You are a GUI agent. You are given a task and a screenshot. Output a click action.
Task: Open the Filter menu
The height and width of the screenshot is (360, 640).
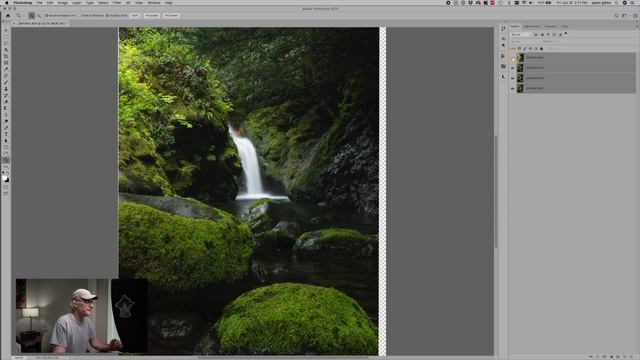(x=117, y=2)
